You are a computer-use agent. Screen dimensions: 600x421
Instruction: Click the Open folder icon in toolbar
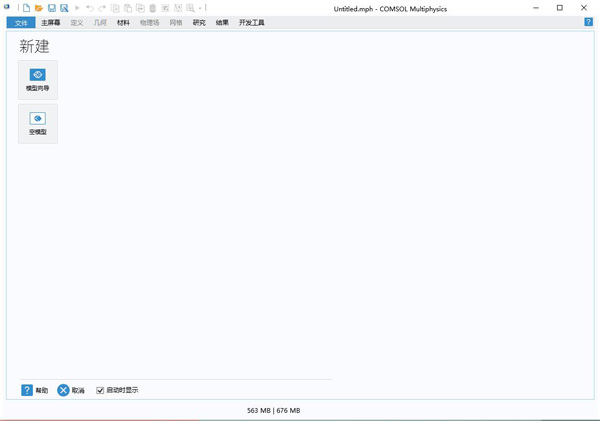[x=39, y=8]
